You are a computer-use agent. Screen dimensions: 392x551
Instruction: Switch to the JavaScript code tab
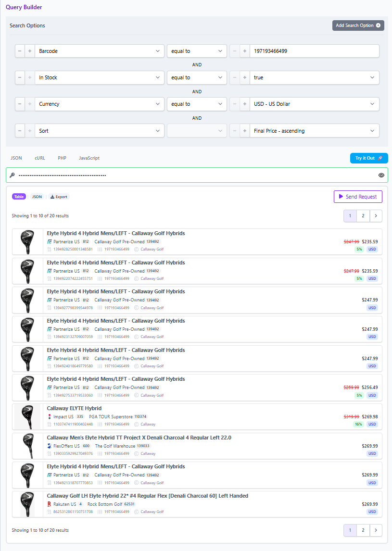(89, 158)
